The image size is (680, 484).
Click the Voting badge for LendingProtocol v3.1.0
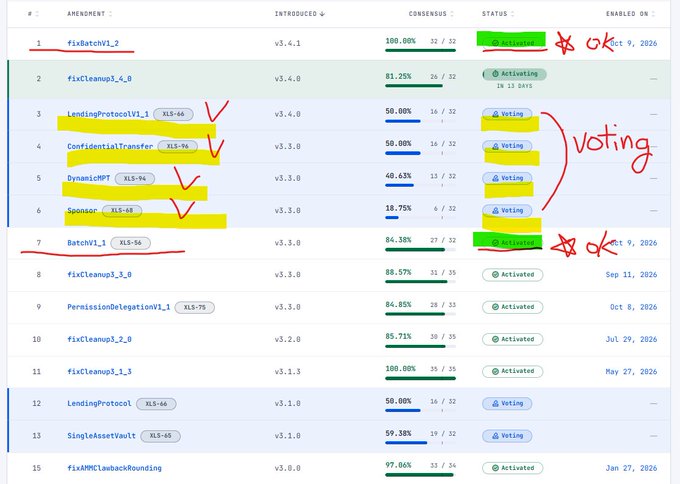(507, 403)
